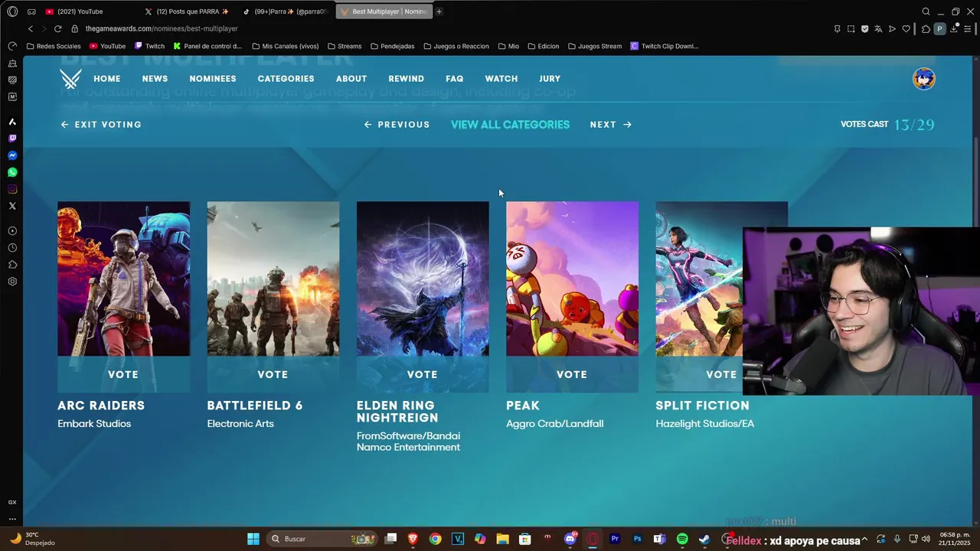Click The Game Awards logo
Screen dimensions: 980x551
coord(70,79)
